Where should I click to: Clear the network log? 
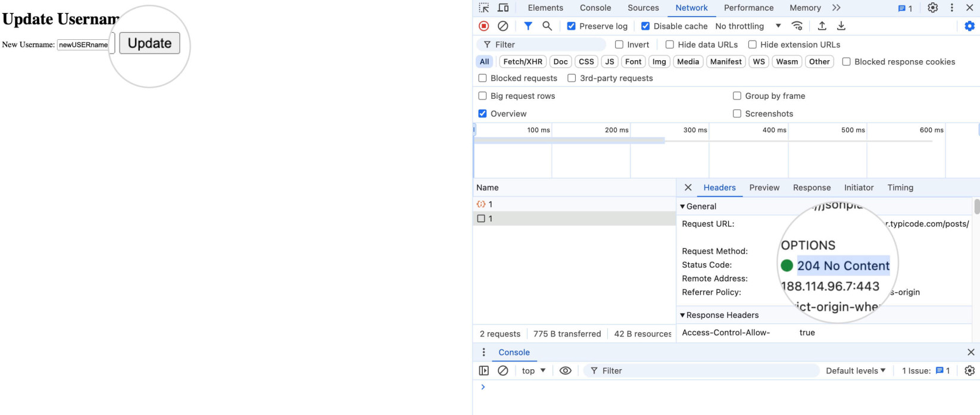(x=503, y=26)
